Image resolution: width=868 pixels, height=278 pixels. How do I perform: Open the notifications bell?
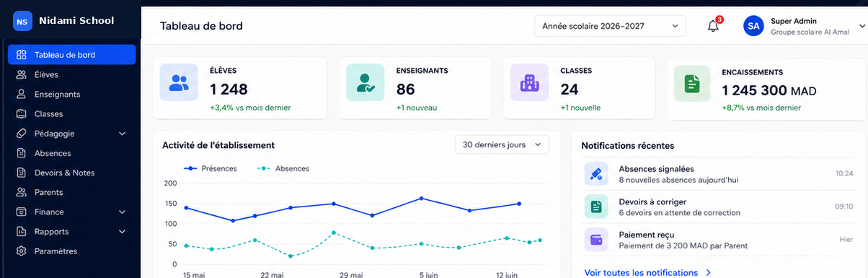coord(713,26)
